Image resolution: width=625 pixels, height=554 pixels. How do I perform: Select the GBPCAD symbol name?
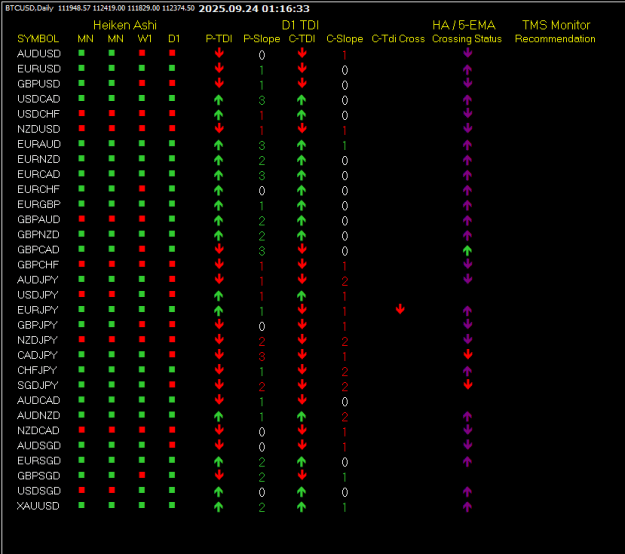click(x=38, y=250)
